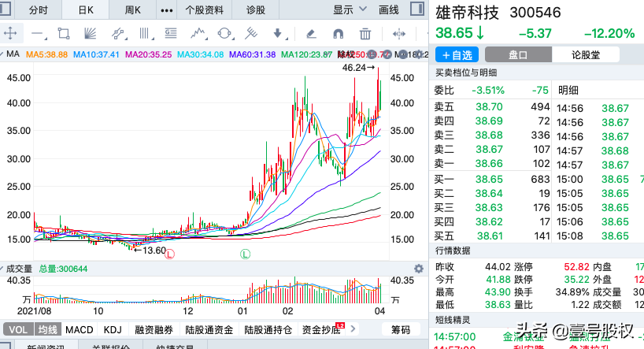Expand the 成交量 volume panel chevron
The image size is (644, 349).
click(x=2, y=269)
